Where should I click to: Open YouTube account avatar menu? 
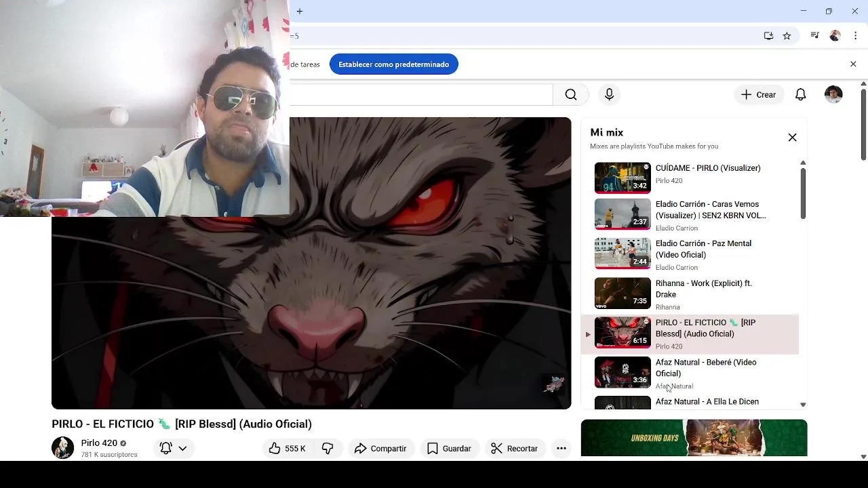pos(833,95)
